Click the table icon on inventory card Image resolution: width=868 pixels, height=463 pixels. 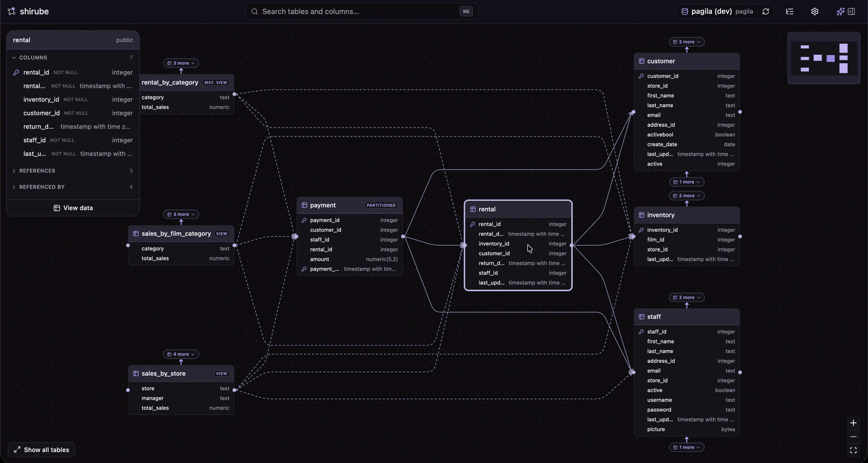(641, 215)
